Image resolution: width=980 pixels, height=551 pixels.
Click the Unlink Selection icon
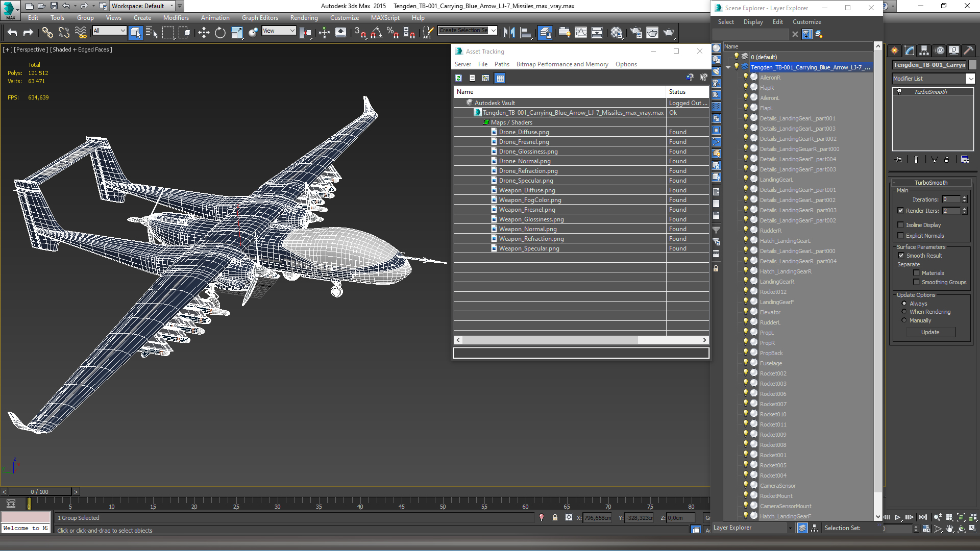(x=64, y=33)
